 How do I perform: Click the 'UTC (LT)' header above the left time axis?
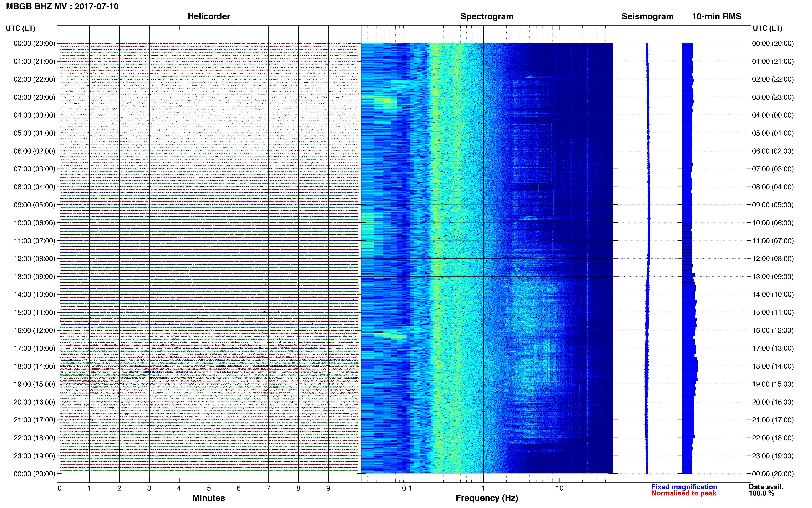[x=21, y=28]
